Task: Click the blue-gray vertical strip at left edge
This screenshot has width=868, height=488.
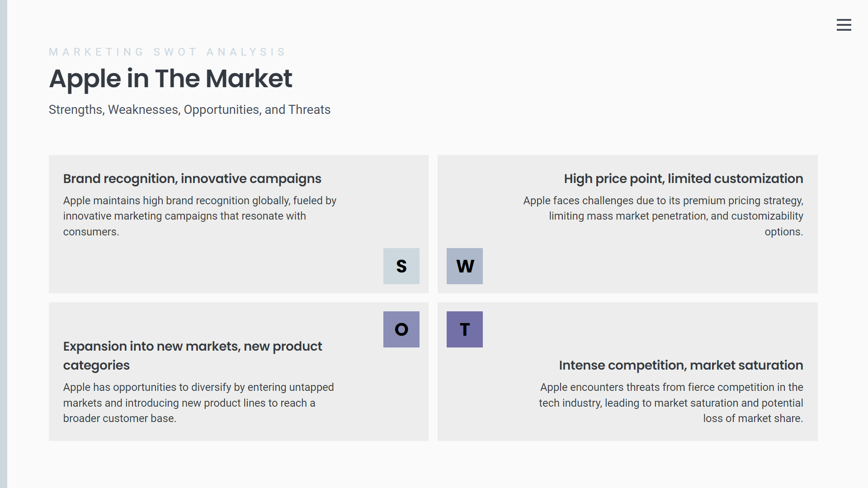Action: [3, 244]
